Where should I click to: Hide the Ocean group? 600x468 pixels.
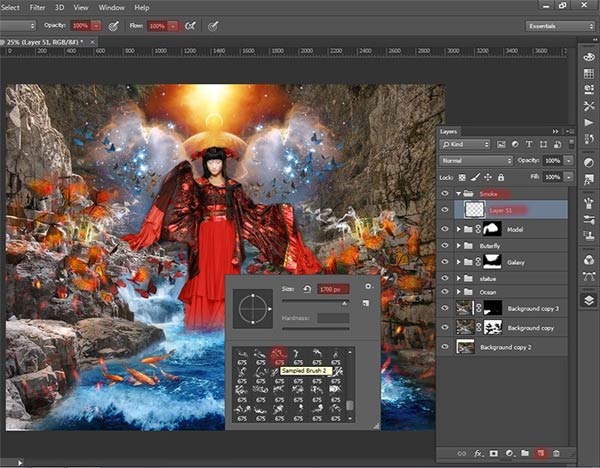(444, 292)
